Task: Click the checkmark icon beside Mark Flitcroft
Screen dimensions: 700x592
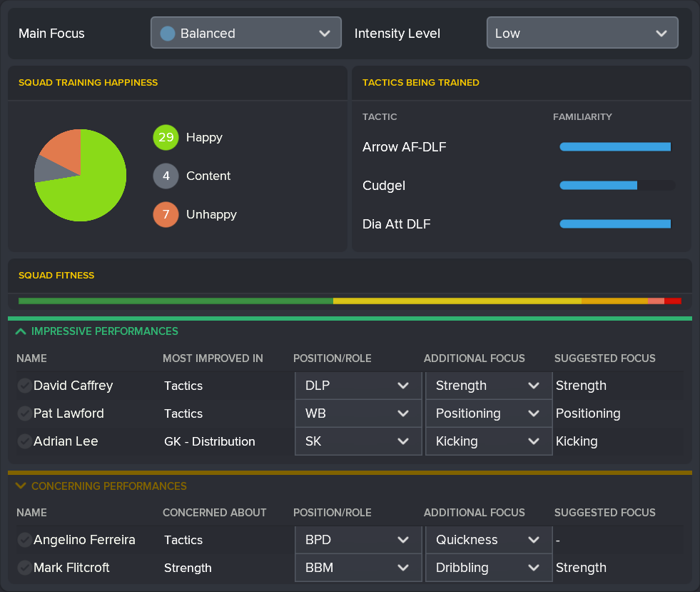Action: [24, 568]
